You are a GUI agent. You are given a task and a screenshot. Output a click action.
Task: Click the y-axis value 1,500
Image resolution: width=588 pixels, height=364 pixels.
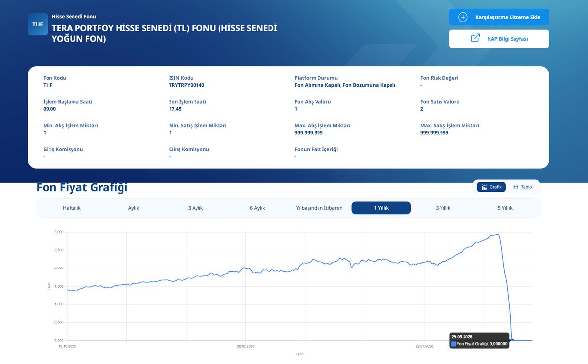point(58,286)
